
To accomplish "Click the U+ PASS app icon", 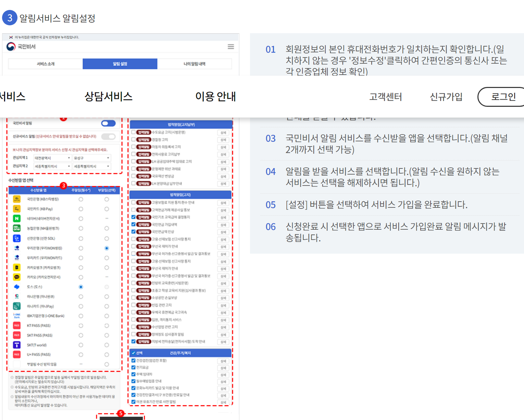I will [16, 355].
